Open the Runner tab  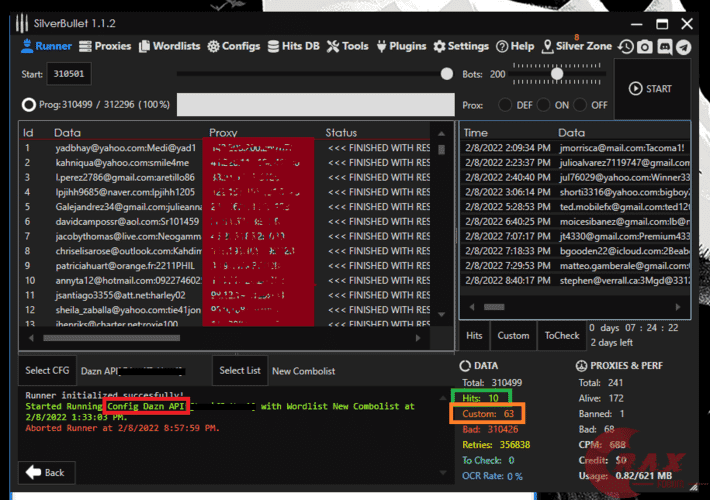click(x=46, y=46)
